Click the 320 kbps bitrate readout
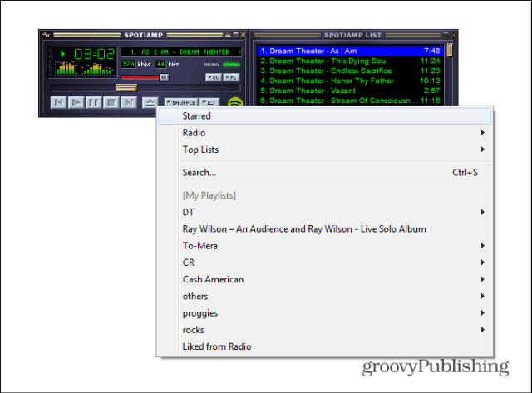The width and height of the screenshot is (532, 393). tap(128, 64)
